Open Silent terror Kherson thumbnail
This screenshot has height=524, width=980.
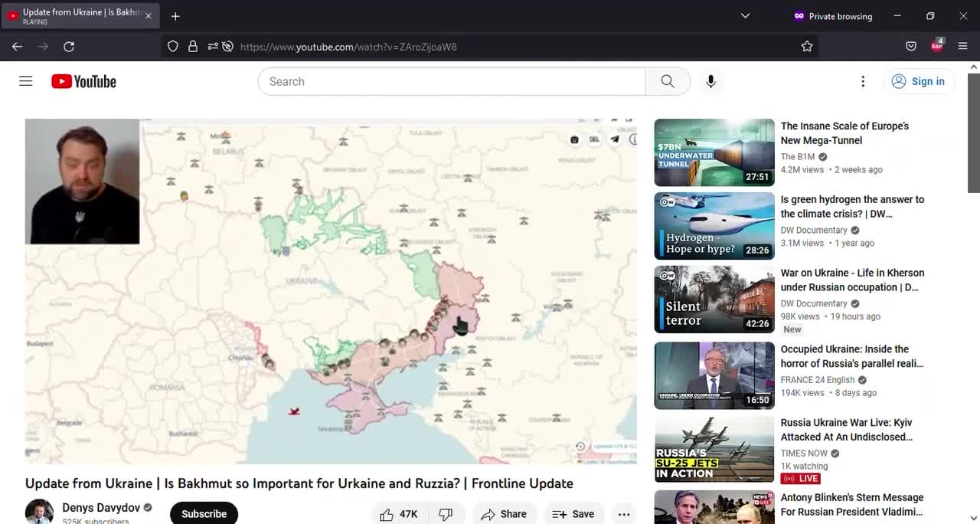pos(714,300)
